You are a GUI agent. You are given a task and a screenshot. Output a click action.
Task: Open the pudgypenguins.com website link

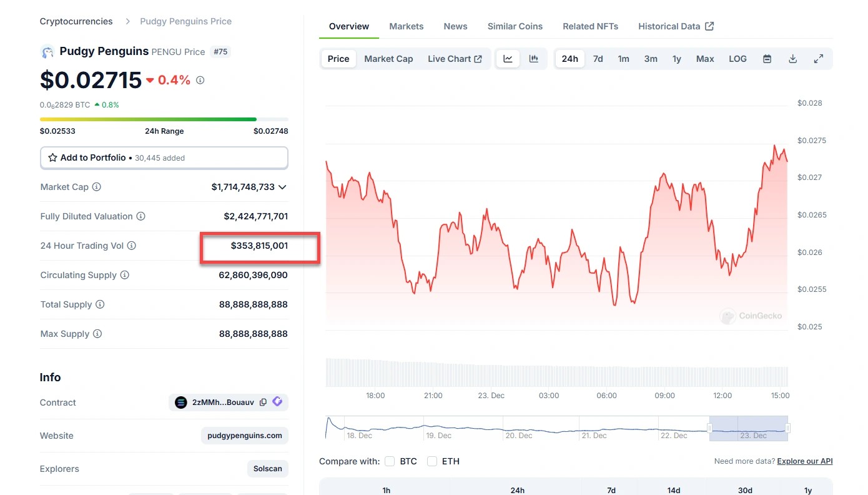click(245, 436)
